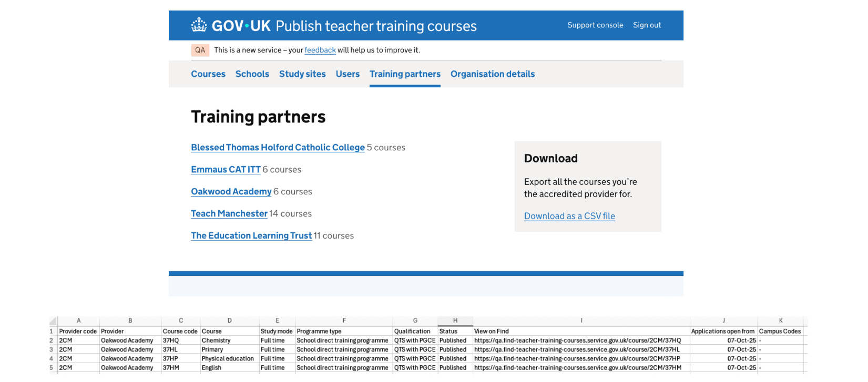Select spreadsheet row 1 header
Image resolution: width=868 pixels, height=382 pixels.
(x=52, y=332)
